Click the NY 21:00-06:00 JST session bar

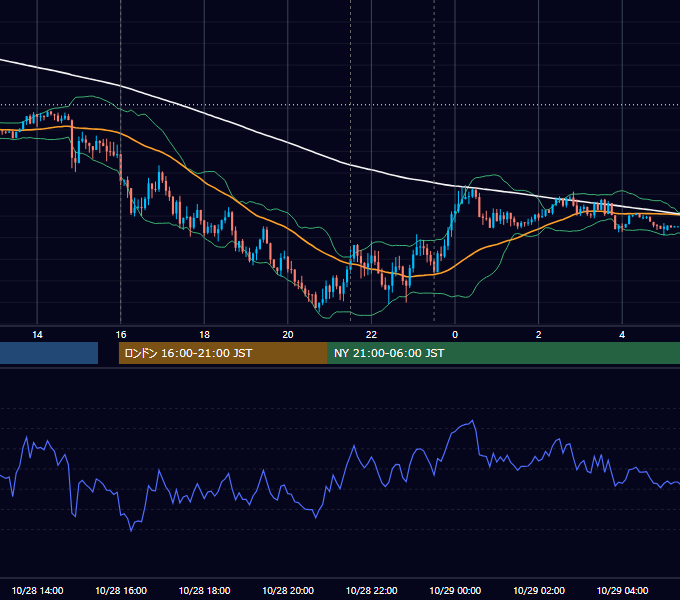(503, 353)
